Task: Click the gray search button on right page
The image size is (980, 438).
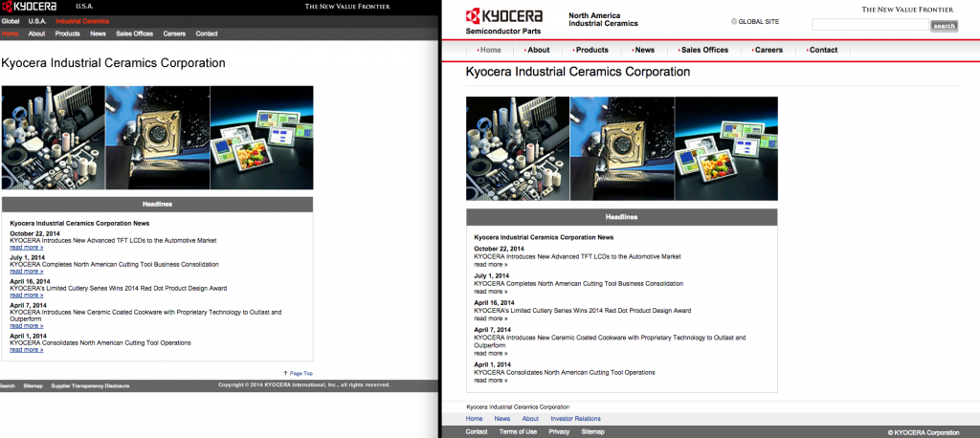Action: [944, 26]
